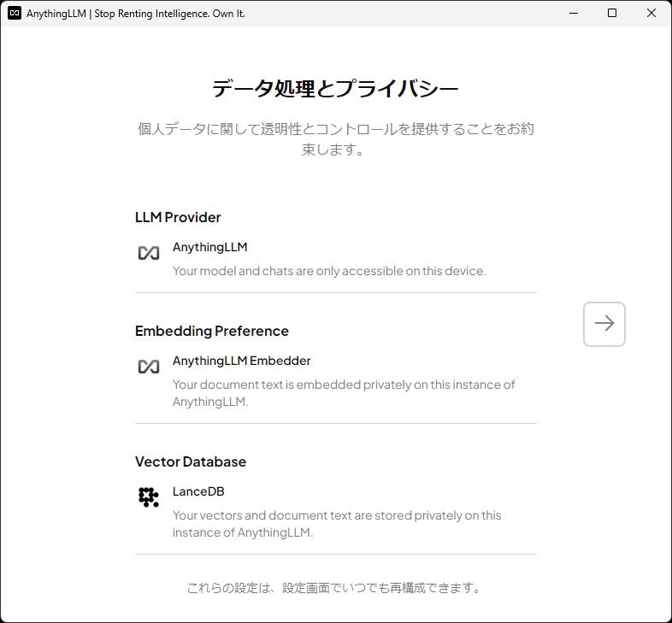Click 'Your vectors and document text are stored' description

337,524
